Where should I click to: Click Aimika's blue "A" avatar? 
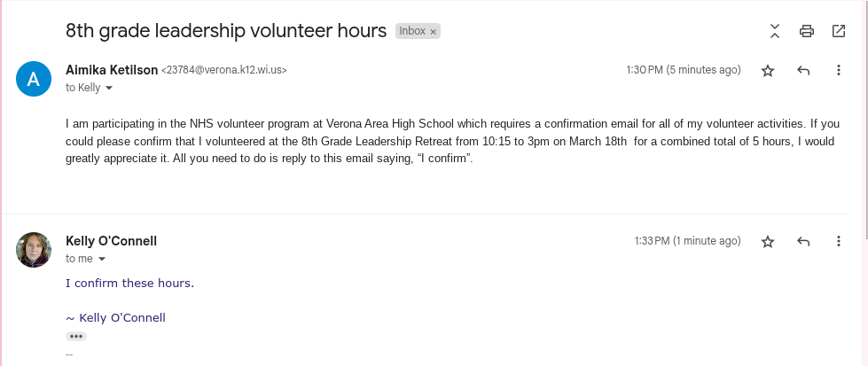[34, 79]
